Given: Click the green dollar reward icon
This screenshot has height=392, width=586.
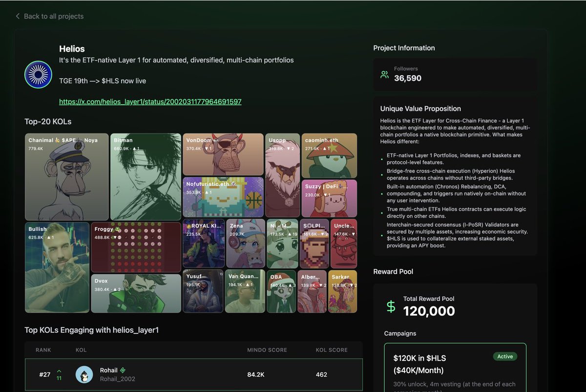Looking at the screenshot, I should point(391,307).
